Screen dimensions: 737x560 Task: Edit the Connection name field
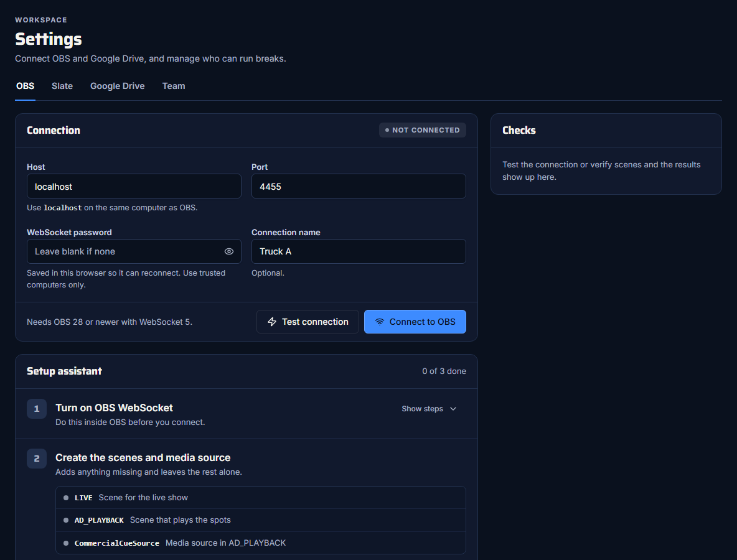[x=359, y=251]
